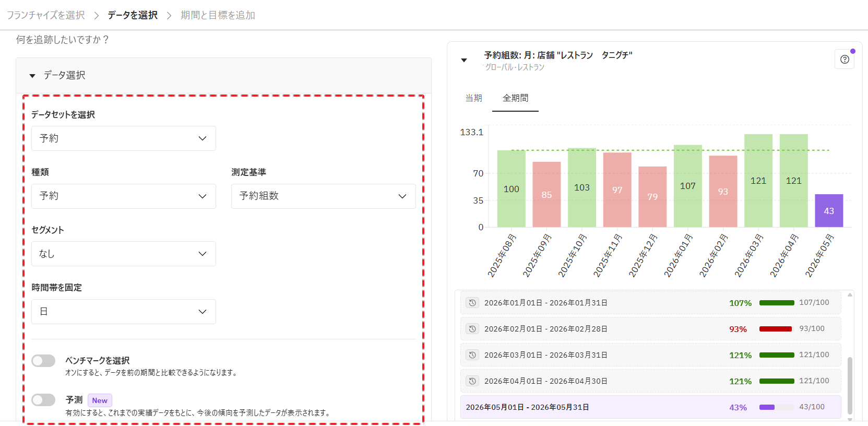868x426 pixels.
Task: Click history icon for 2026年03月01日 row
Action: pyautogui.click(x=472, y=355)
